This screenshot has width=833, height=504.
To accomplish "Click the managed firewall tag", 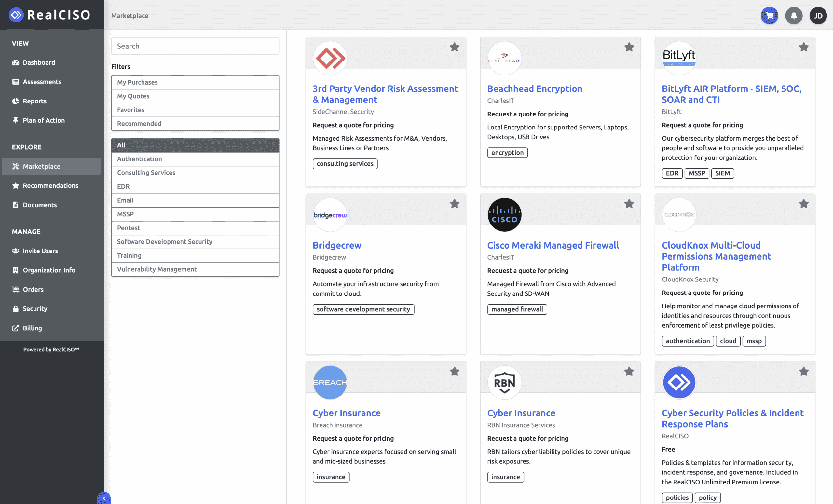I will pos(517,309).
